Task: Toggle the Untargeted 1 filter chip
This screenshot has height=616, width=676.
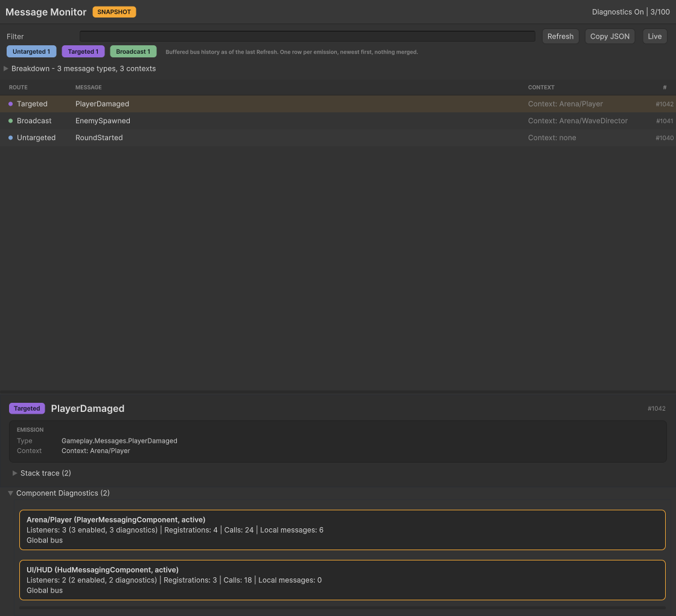Action: (x=31, y=51)
